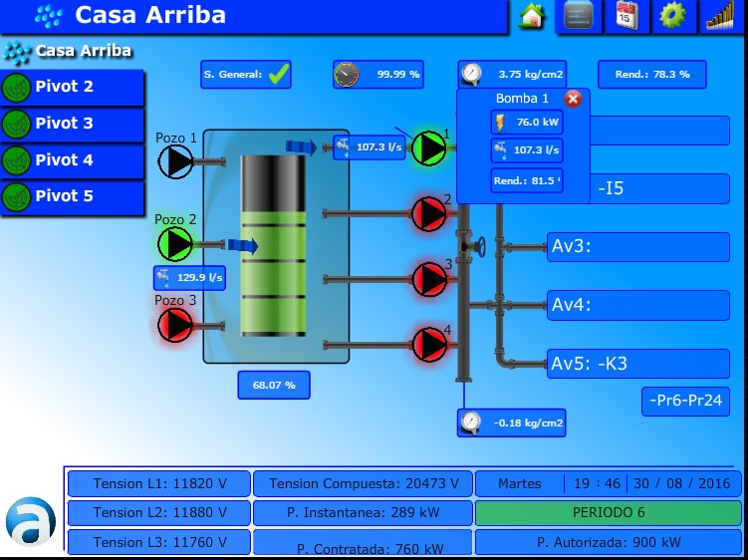Viewport: 748px width, 560px height.
Task: Click the Av4: field
Action: pos(638,305)
